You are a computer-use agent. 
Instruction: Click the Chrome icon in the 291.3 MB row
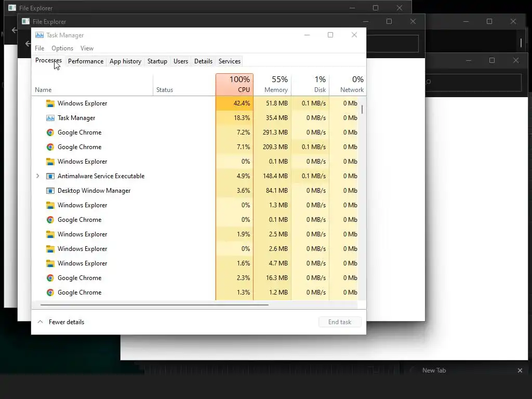50,132
